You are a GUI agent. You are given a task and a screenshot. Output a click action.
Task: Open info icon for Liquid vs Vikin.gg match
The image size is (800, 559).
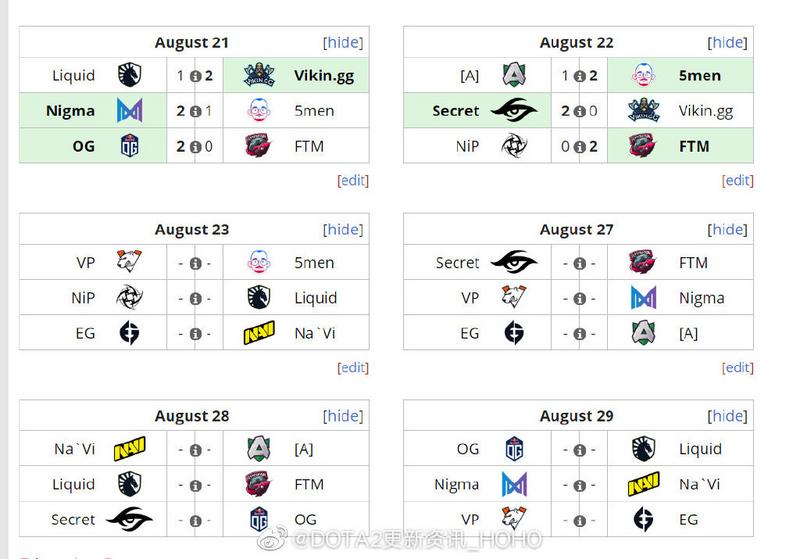[x=195, y=76]
